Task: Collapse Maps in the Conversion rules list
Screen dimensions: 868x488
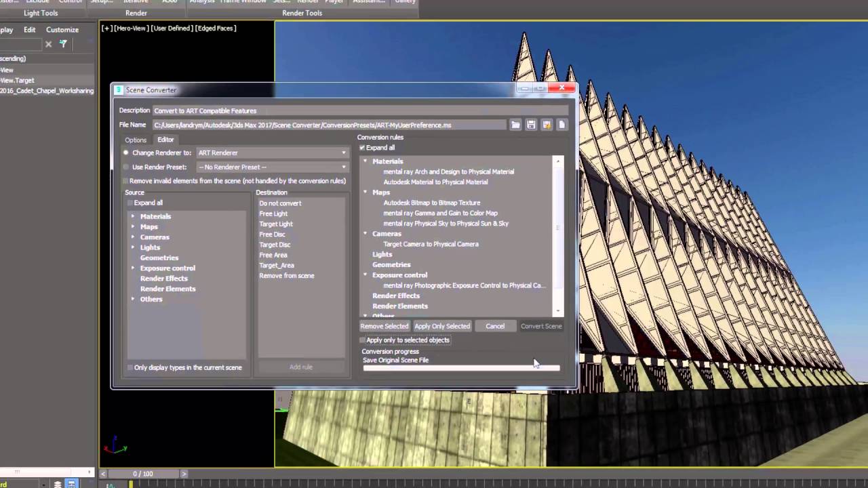Action: click(x=365, y=192)
